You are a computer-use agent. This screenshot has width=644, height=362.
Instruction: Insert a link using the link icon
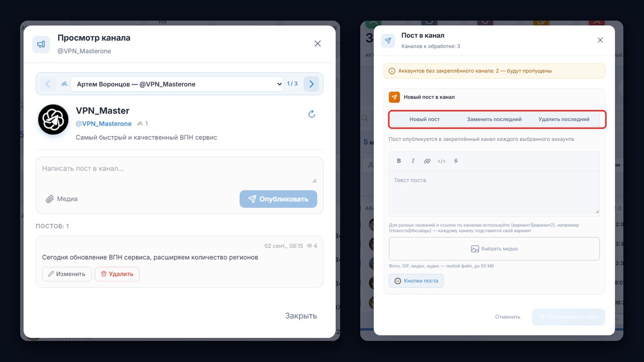[x=427, y=161]
